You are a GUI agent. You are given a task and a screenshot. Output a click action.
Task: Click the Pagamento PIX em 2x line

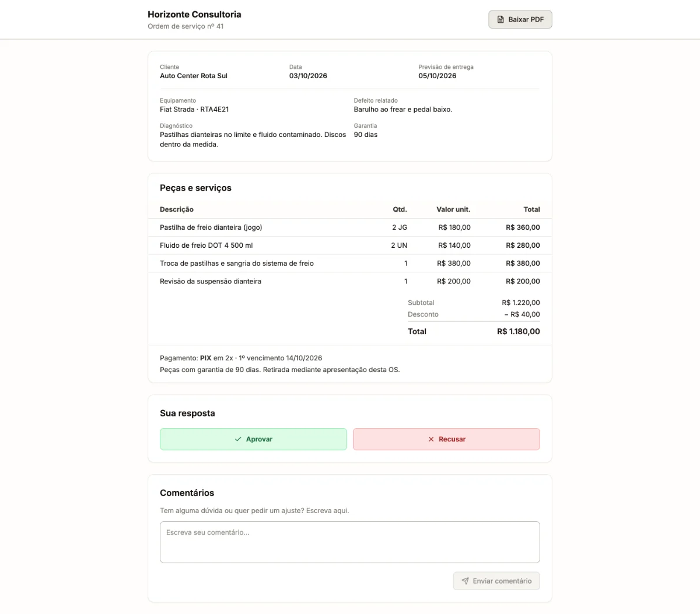[241, 358]
